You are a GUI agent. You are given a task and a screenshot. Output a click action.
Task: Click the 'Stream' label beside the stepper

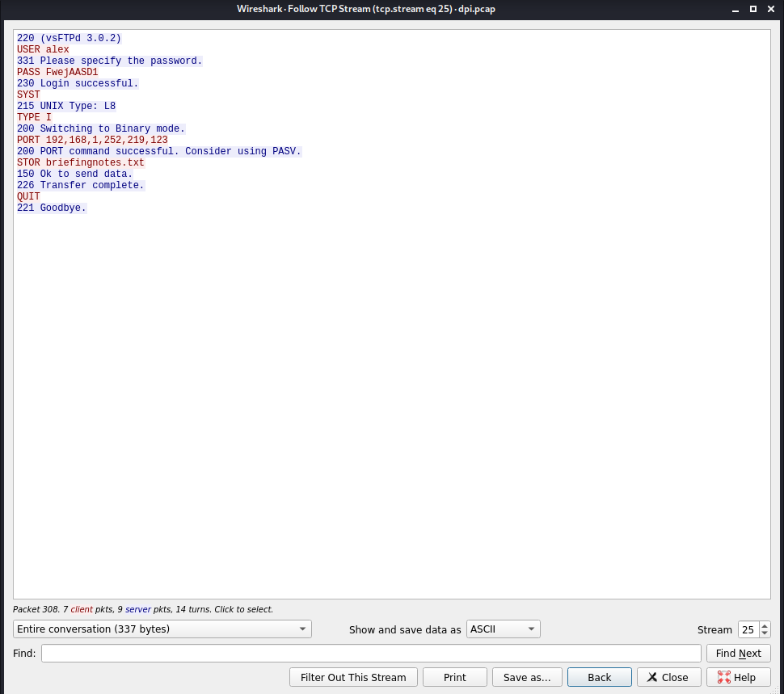[x=714, y=629]
